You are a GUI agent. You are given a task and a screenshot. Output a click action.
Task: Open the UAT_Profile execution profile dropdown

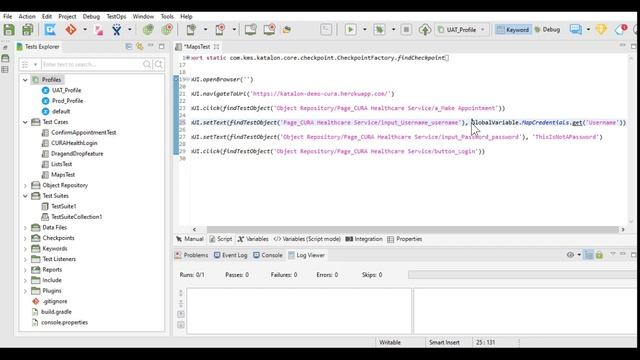pos(461,29)
